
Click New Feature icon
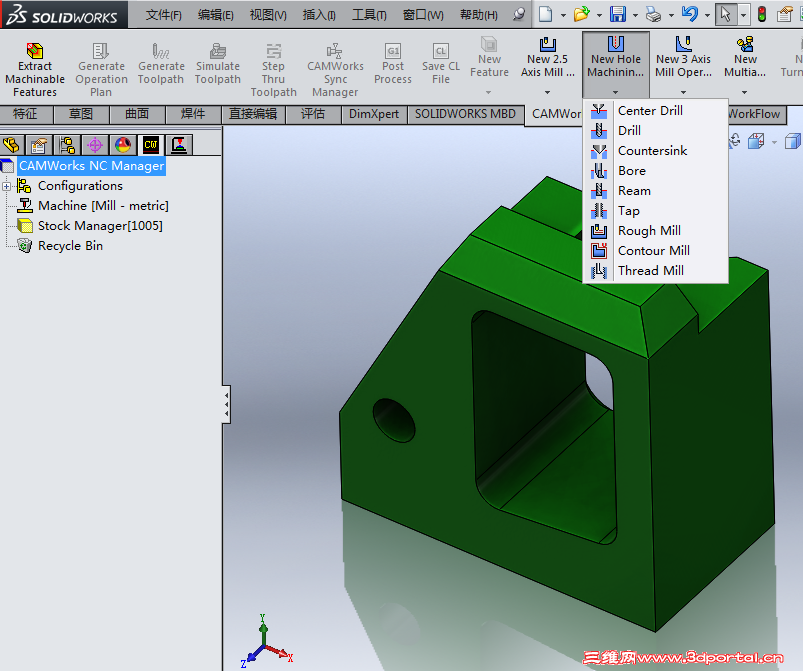[x=489, y=44]
